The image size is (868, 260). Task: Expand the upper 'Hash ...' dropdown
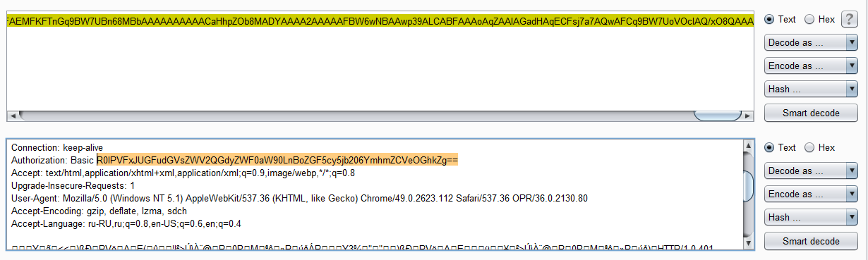coord(811,89)
